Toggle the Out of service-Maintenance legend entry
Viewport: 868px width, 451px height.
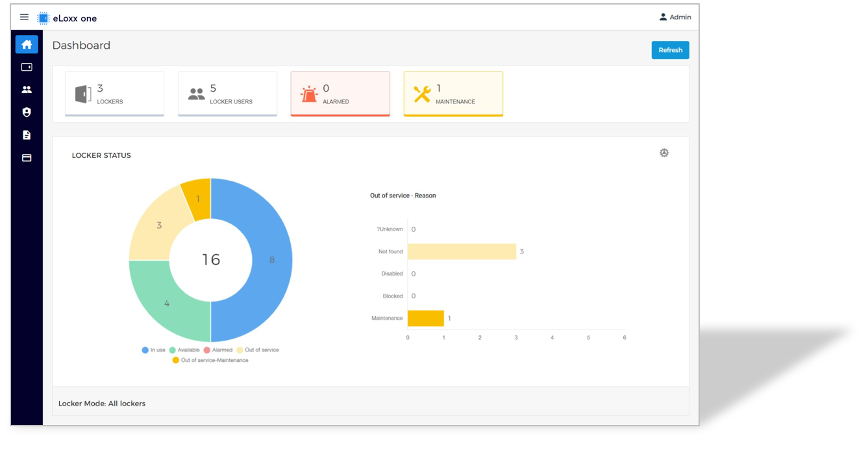click(210, 360)
